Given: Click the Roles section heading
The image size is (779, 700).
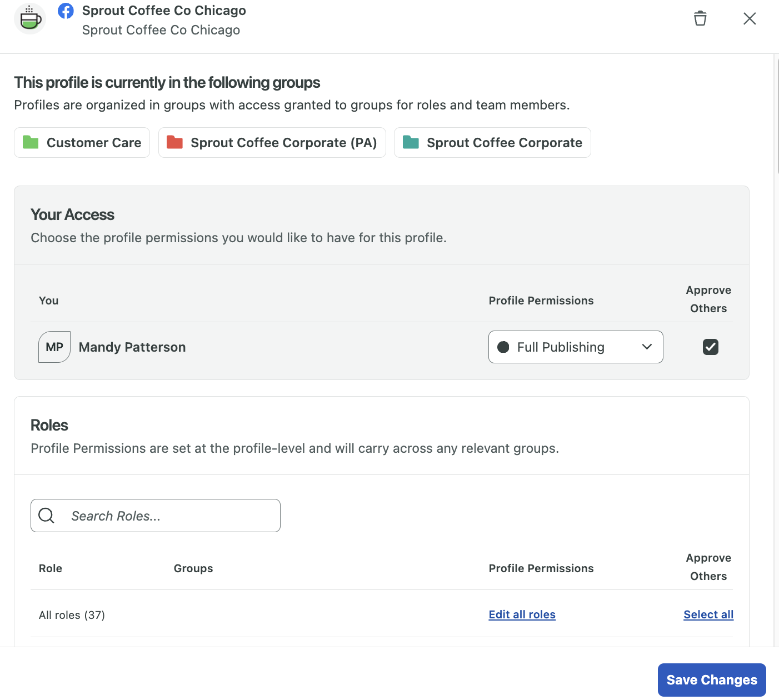Looking at the screenshot, I should (49, 425).
